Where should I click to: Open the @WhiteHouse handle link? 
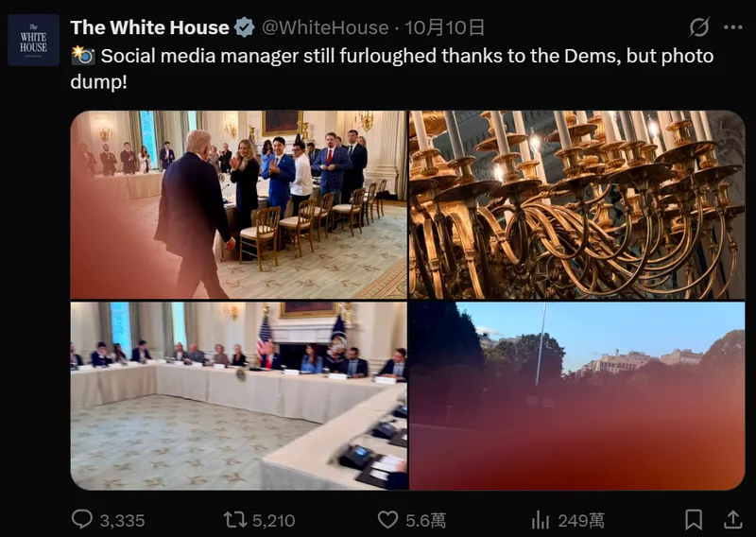[325, 27]
